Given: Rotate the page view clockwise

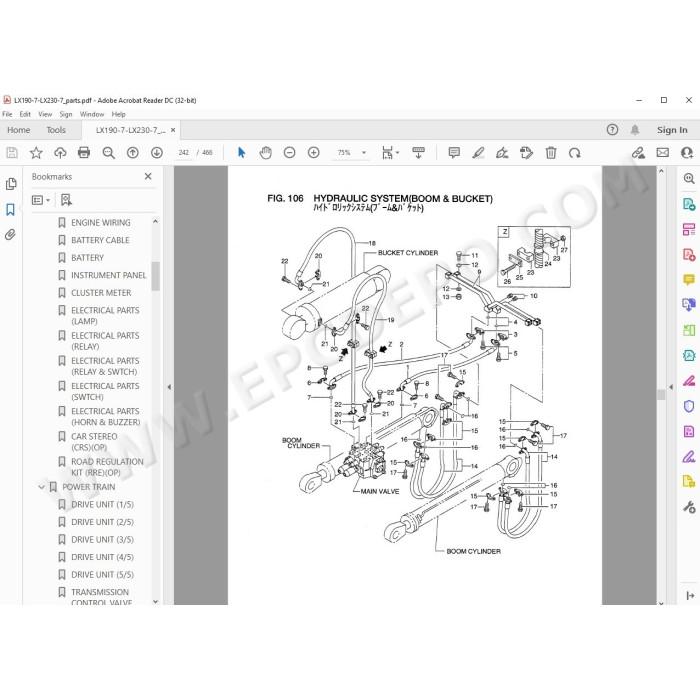Looking at the screenshot, I should (x=575, y=153).
